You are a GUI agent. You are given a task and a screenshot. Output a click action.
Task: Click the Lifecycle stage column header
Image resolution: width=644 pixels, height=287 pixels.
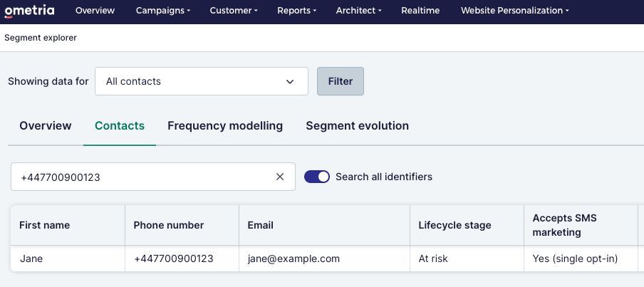coord(467,226)
